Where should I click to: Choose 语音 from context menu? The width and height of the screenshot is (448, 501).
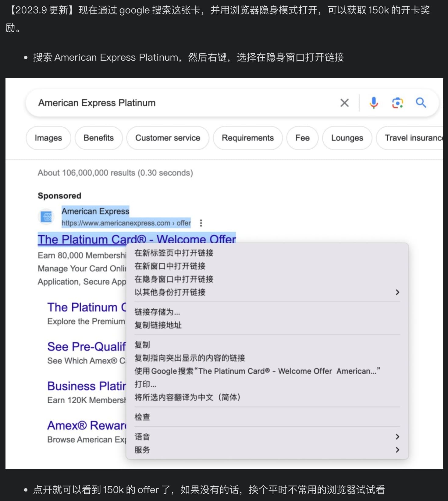267,437
